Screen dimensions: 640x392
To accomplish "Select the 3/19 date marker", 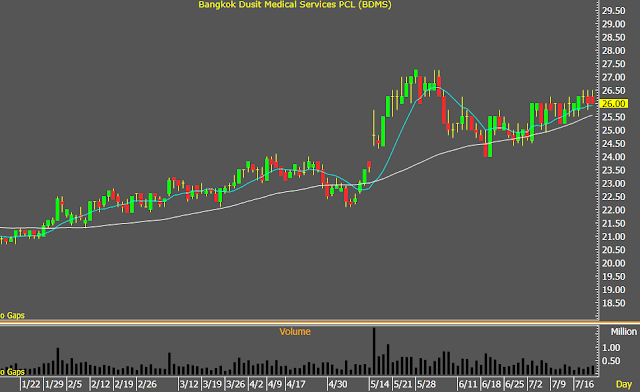I will pos(212,384).
